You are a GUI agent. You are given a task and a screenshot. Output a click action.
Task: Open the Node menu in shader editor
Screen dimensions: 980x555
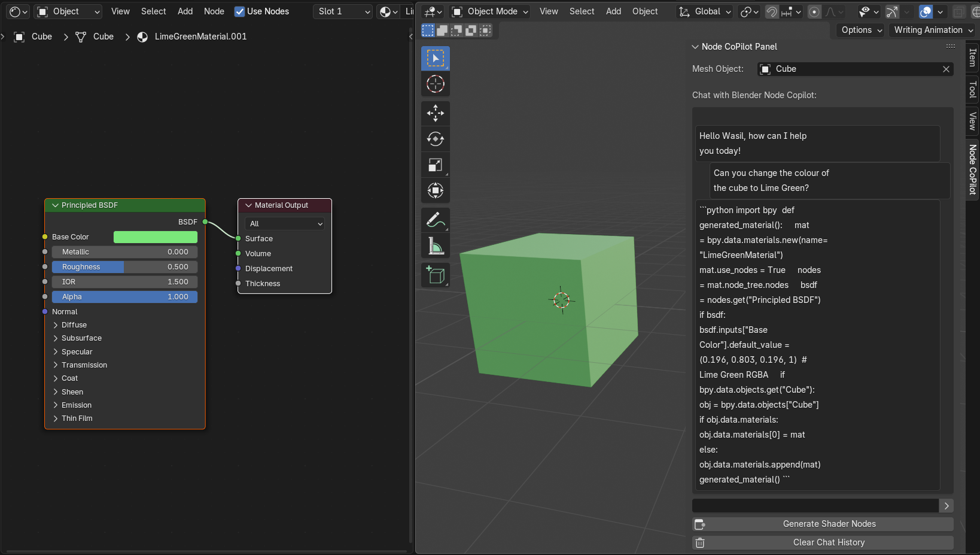click(214, 11)
